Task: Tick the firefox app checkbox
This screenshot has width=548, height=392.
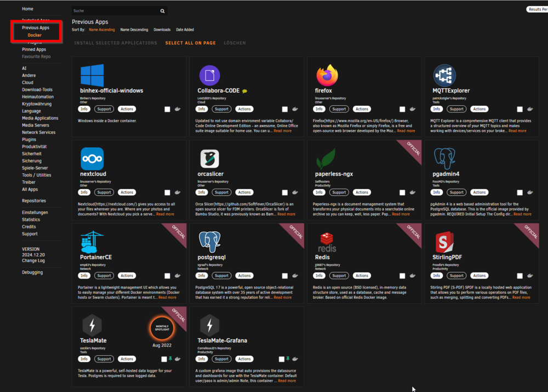Action: (x=402, y=110)
